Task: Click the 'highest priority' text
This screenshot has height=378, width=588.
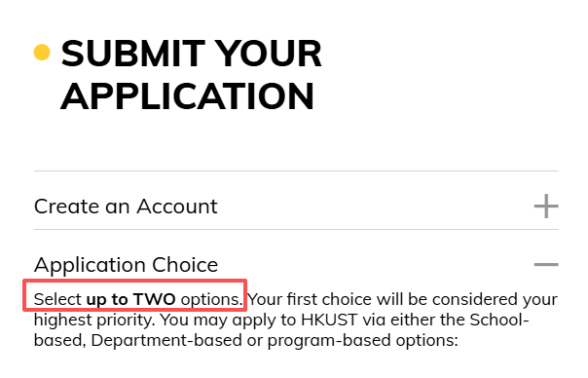Action: (94, 321)
